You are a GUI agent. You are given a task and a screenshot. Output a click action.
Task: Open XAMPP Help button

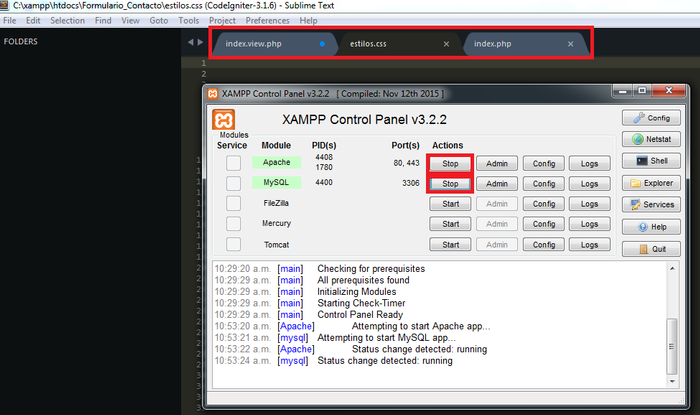(651, 227)
